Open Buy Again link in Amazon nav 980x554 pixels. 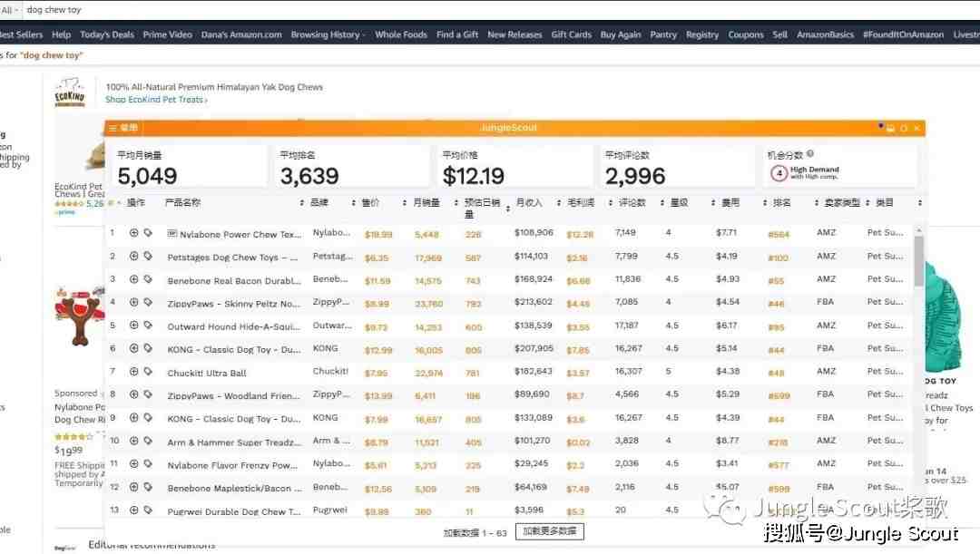[x=621, y=35]
